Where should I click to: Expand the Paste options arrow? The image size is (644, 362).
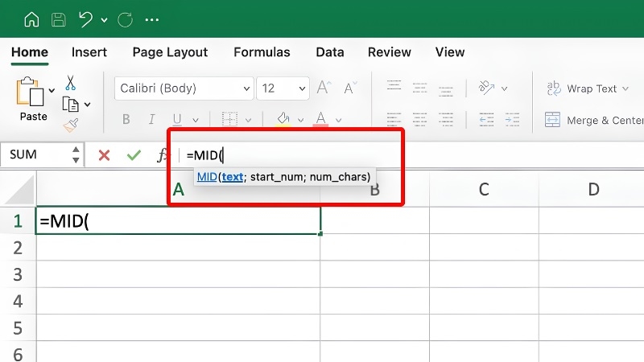click(x=52, y=90)
